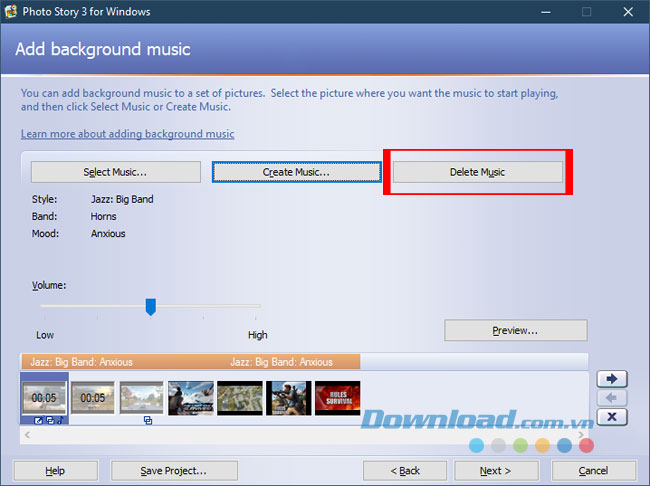The height and width of the screenshot is (486, 650).
Task: Move selected picture left with arrow icon
Action: tap(612, 398)
